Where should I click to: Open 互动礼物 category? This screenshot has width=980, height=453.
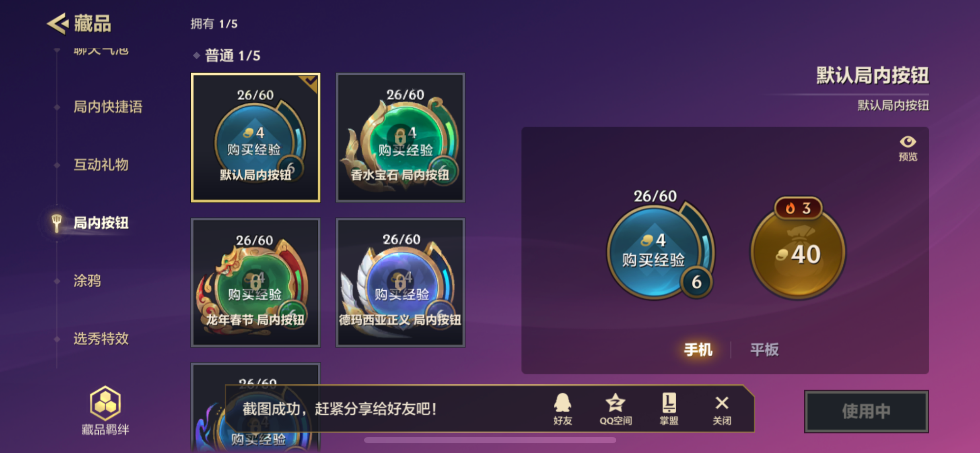pyautogui.click(x=101, y=165)
